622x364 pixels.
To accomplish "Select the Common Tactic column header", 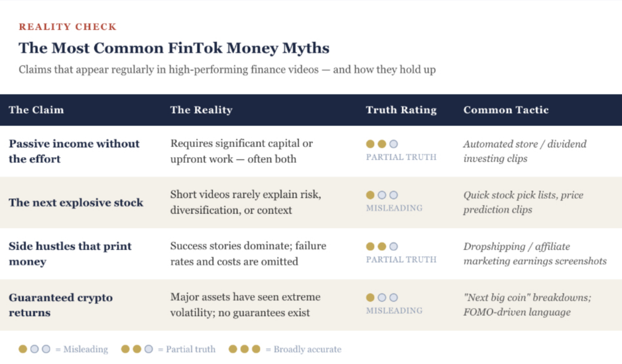I will point(506,110).
